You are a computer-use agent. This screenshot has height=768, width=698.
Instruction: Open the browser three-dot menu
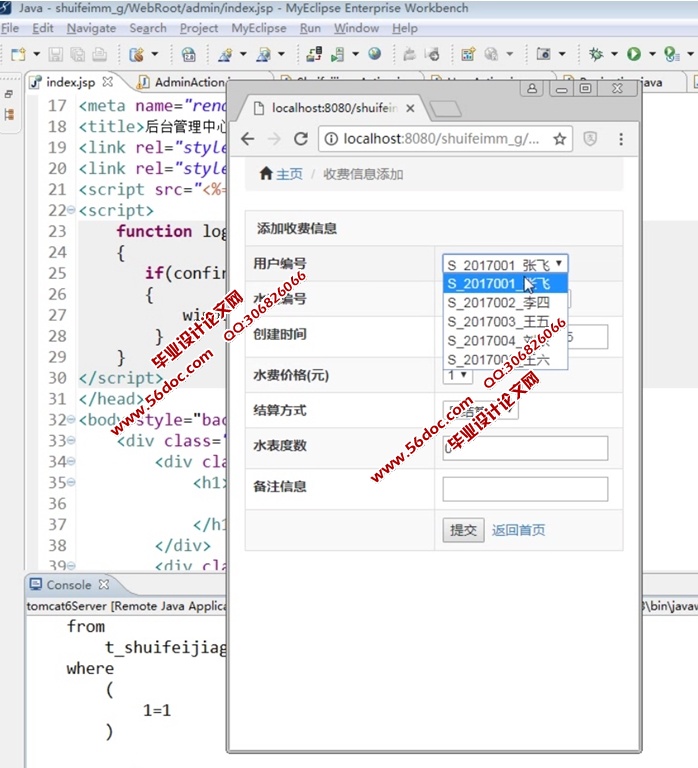[621, 139]
